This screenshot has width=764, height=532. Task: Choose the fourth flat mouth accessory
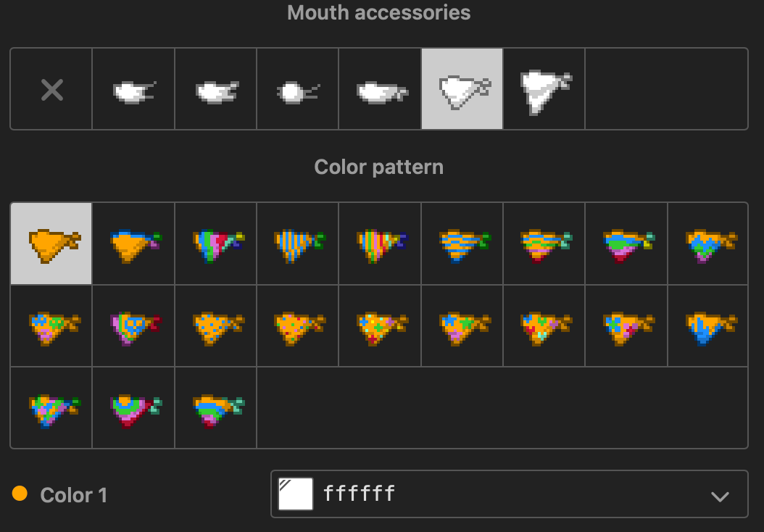380,89
